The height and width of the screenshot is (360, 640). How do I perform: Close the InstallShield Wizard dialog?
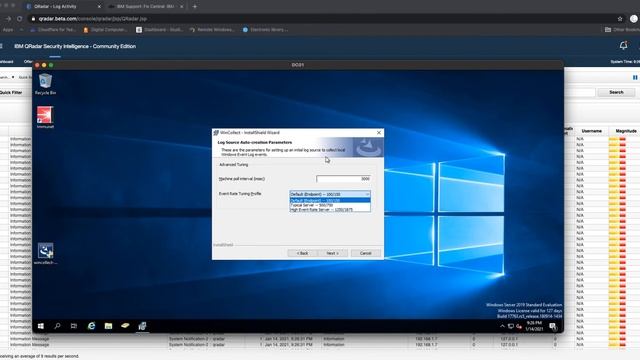tap(379, 133)
